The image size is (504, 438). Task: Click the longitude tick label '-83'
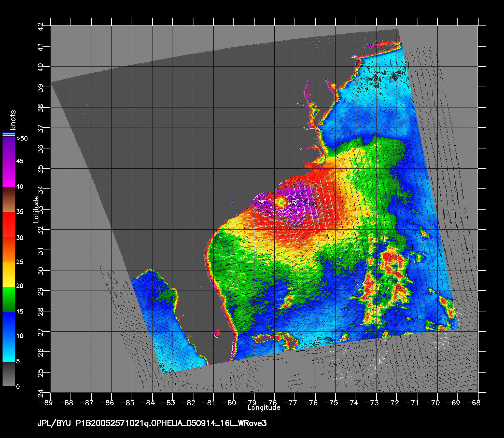click(168, 403)
